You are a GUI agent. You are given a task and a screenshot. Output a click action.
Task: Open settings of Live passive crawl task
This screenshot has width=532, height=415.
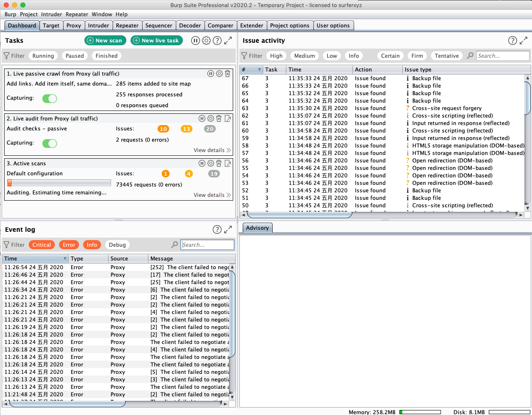219,74
